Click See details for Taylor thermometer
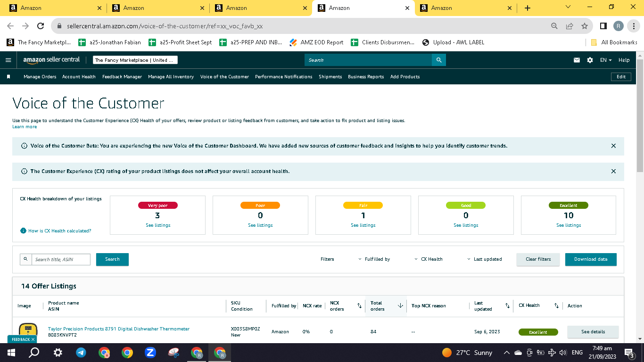The image size is (644, 362). point(593,332)
